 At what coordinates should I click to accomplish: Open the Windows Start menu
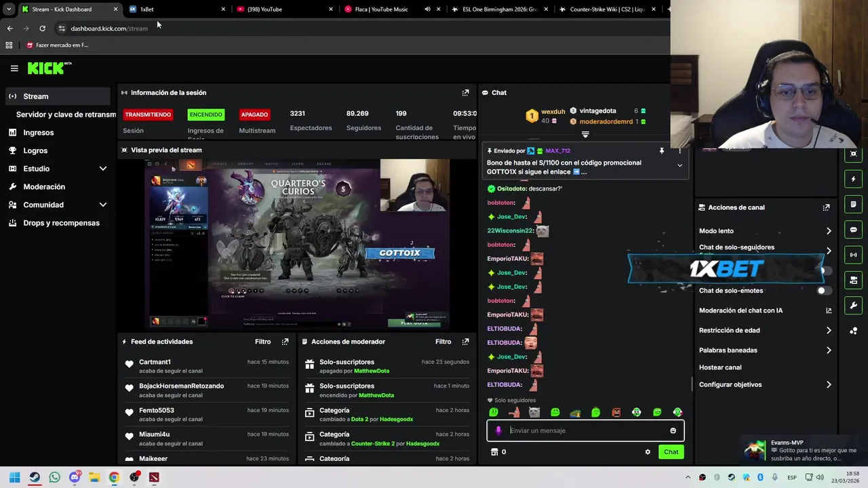[x=14, y=477]
